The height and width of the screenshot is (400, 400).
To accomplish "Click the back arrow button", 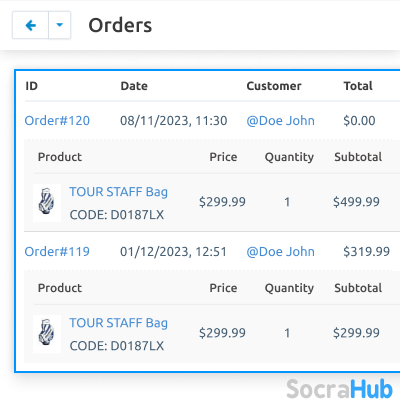I will coord(30,25).
